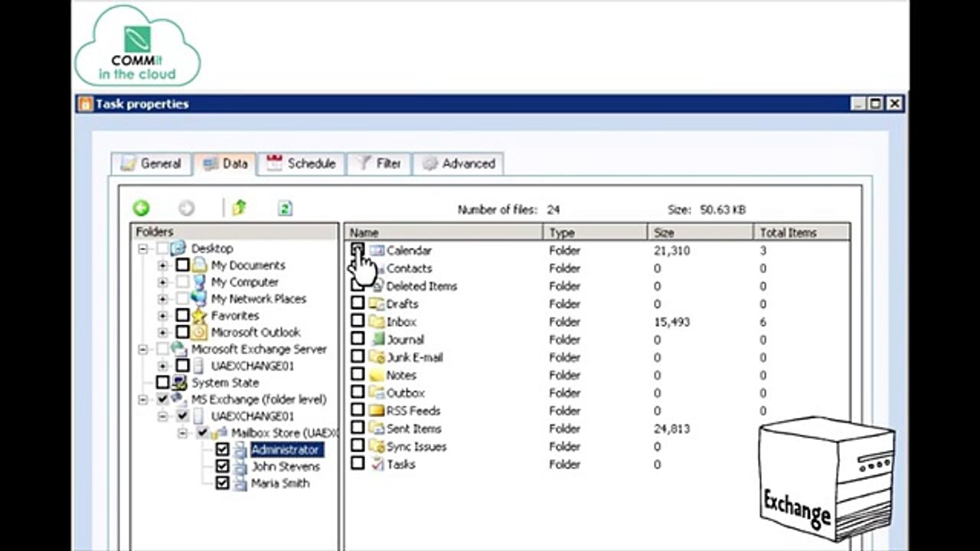Click the Inbox size value 15,493

671,321
